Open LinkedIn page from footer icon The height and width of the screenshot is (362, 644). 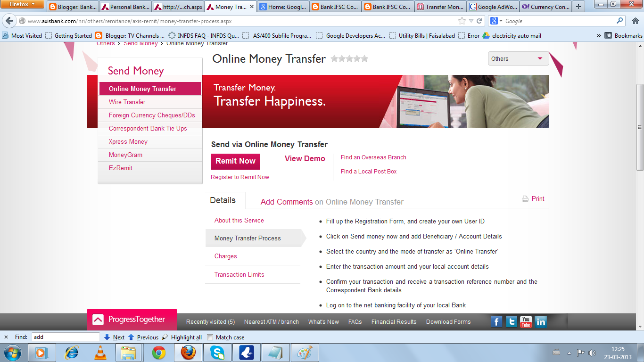coord(541,321)
